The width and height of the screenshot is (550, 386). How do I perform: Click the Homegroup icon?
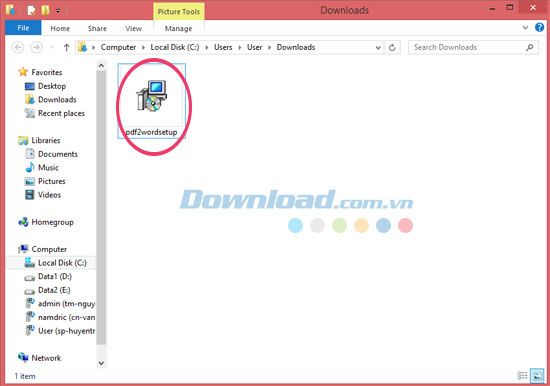click(23, 222)
